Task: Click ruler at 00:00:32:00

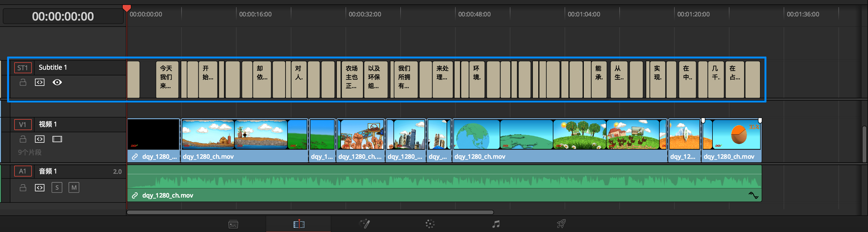Action: point(365,14)
